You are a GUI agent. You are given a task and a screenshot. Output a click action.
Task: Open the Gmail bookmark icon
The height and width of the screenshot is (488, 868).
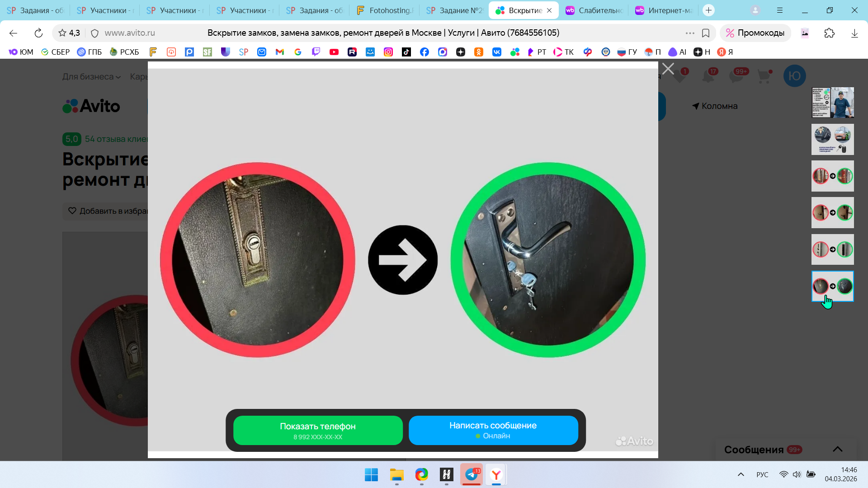pos(280,52)
